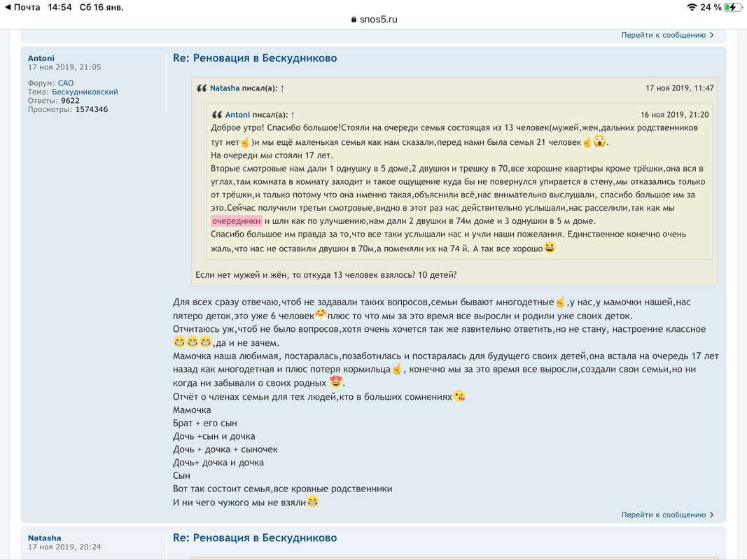Tap chevron beside the top Перейти к сообщению link
Screen dimensions: 747x560
tap(712, 35)
